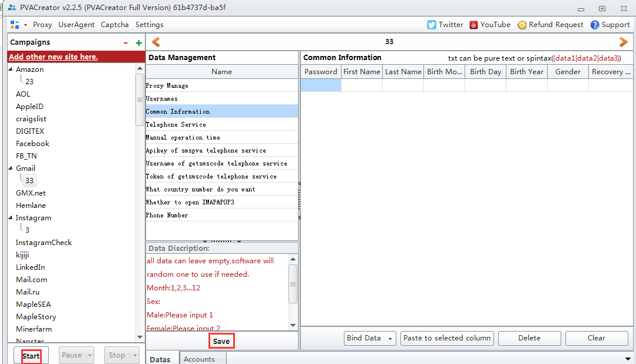Click the green plus add campaign icon
Image resolution: width=636 pixels, height=364 pixels.
click(x=138, y=43)
